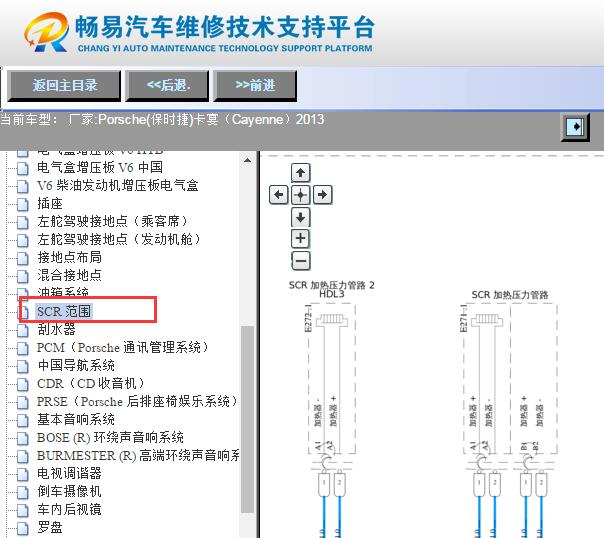The width and height of the screenshot is (604, 538).
Task: Click the SCR 加热压力管路 2 HDL3 label
Action: 332,290
